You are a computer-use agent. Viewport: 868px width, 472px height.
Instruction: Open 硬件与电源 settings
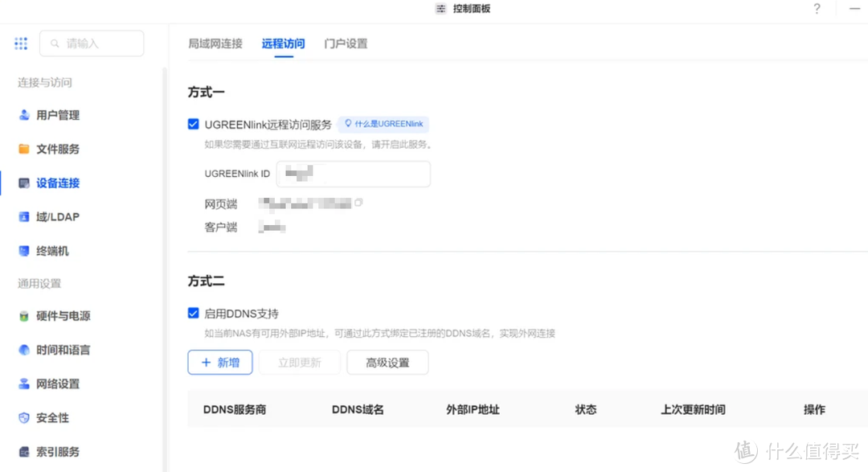point(60,316)
